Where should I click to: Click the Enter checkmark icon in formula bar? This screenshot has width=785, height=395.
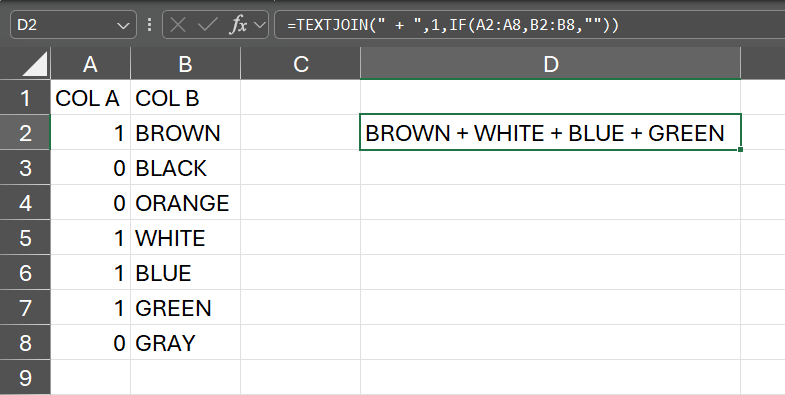point(207,25)
